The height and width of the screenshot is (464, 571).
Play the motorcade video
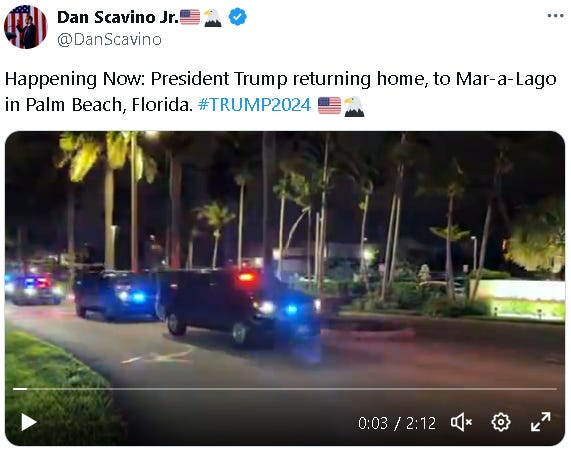click(x=29, y=422)
